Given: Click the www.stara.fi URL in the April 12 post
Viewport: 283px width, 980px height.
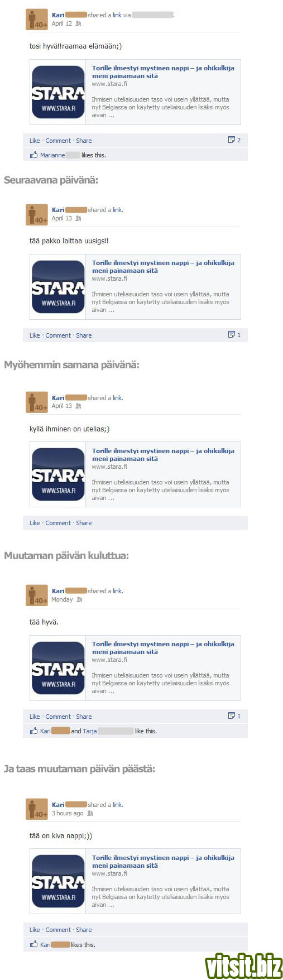Looking at the screenshot, I should [x=109, y=84].
